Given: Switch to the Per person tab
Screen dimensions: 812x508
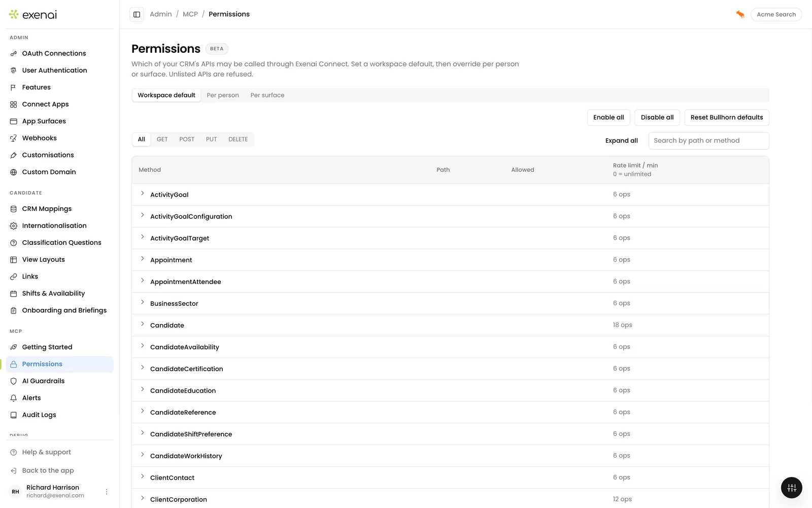Looking at the screenshot, I should pos(223,95).
